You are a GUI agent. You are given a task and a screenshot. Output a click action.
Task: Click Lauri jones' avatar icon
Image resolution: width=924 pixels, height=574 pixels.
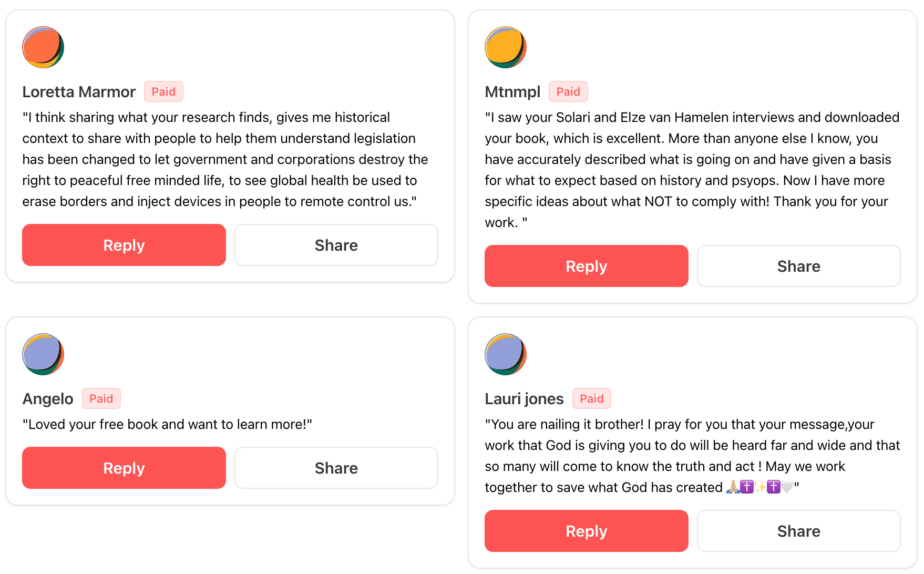(x=506, y=354)
